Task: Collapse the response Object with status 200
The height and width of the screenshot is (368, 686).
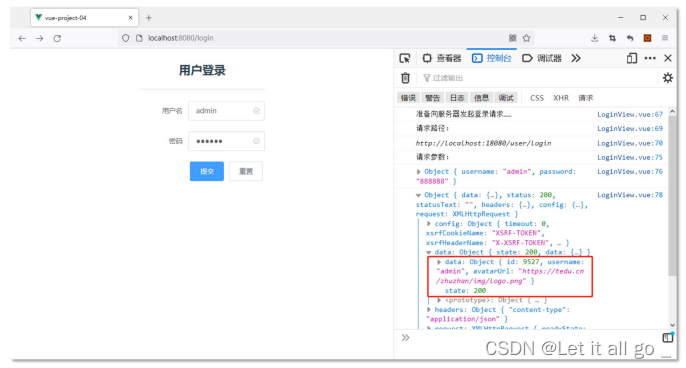Action: click(419, 195)
